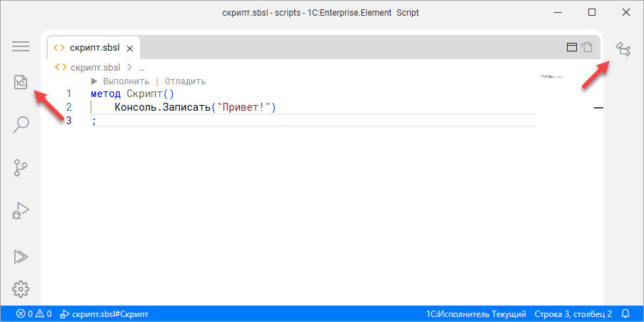Click скрипт.sbsl in the breadcrumb path

pos(94,67)
